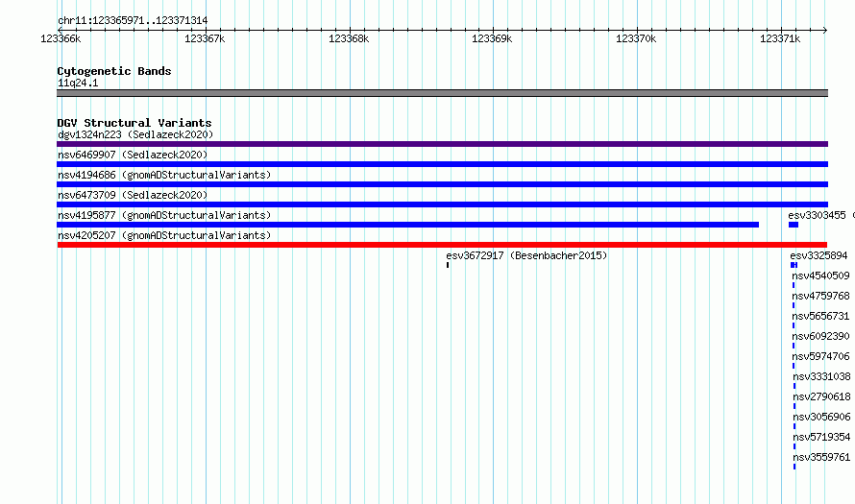Click the nsv3559761 variant label
The width and height of the screenshot is (855, 504).
[821, 457]
